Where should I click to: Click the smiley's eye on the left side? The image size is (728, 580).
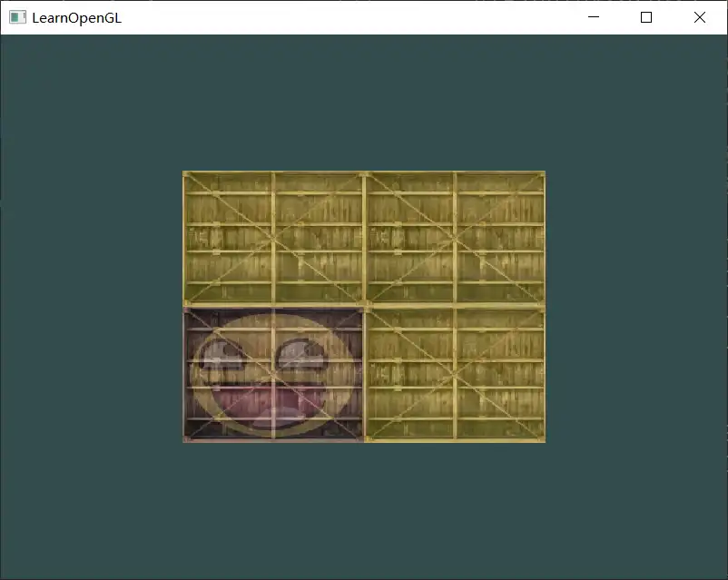click(216, 357)
